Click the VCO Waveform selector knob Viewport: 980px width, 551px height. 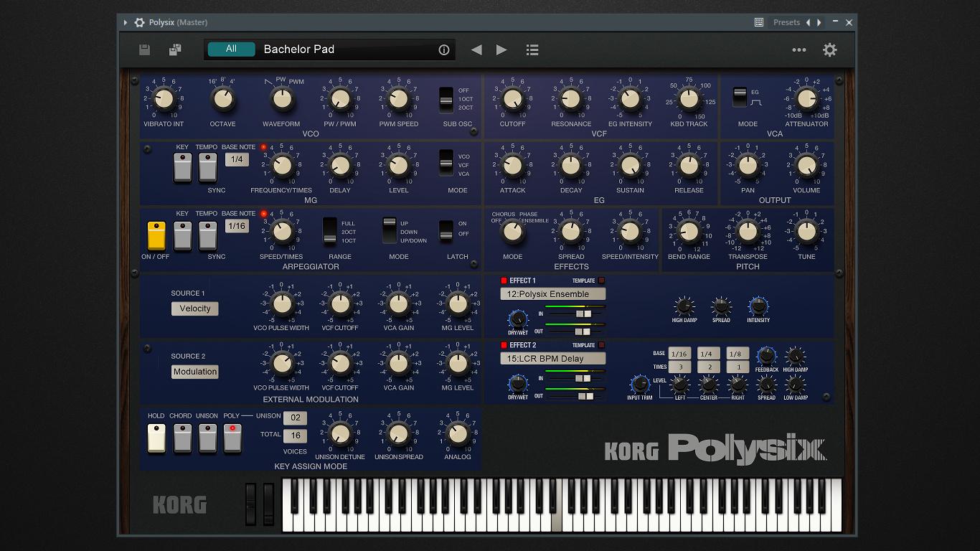pos(281,99)
